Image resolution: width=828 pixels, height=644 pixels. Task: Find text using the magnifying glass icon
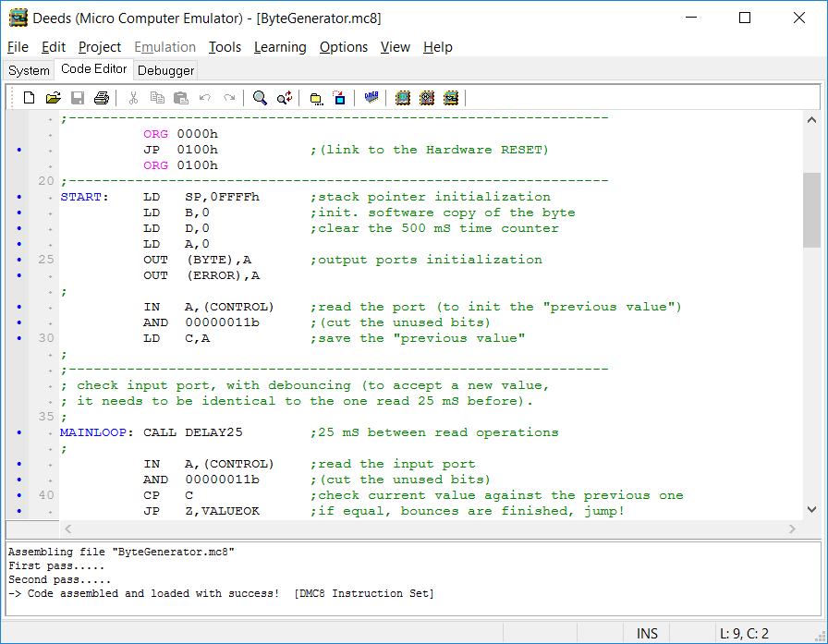260,98
